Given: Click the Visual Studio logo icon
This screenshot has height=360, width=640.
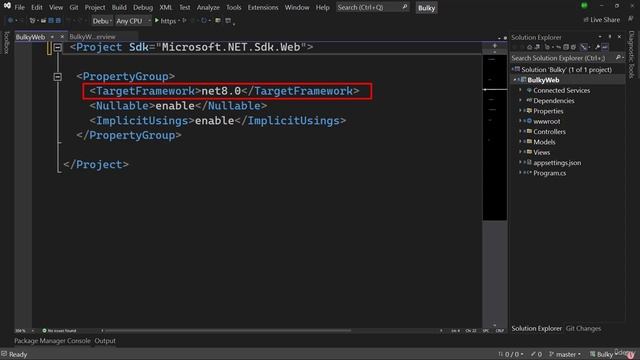Looking at the screenshot, I should (7, 6).
